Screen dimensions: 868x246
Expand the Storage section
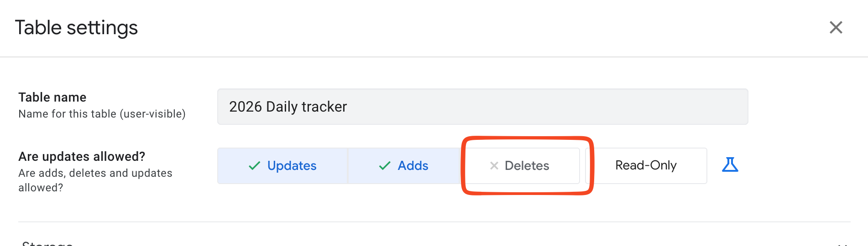pyautogui.click(x=47, y=243)
